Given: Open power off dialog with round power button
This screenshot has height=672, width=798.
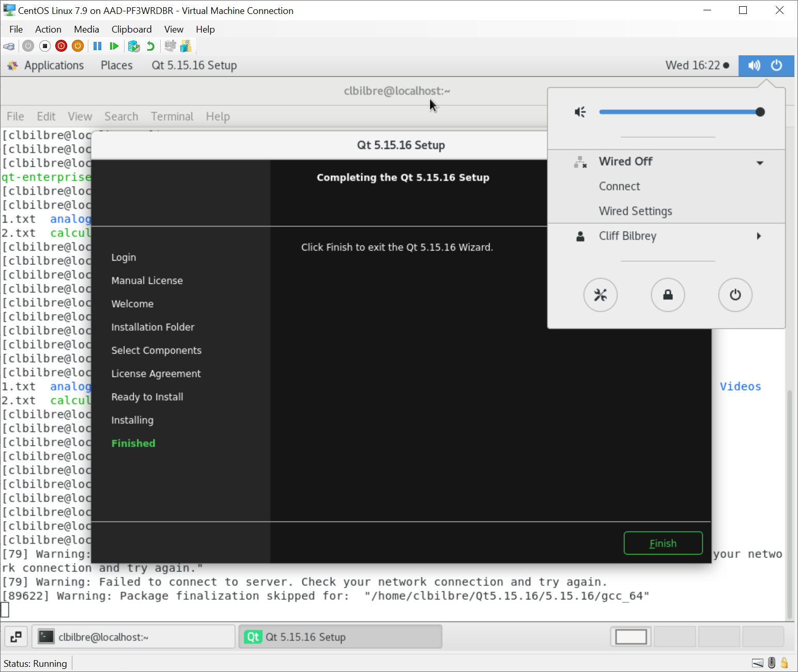Looking at the screenshot, I should (735, 295).
